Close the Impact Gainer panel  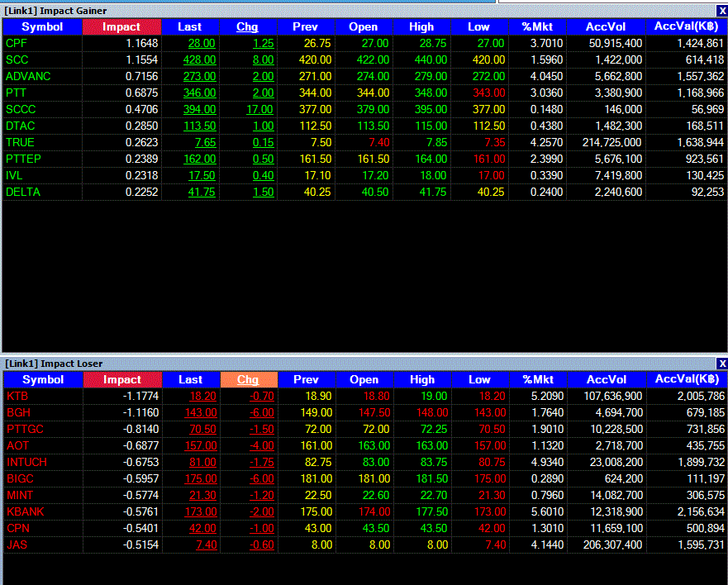click(x=722, y=11)
